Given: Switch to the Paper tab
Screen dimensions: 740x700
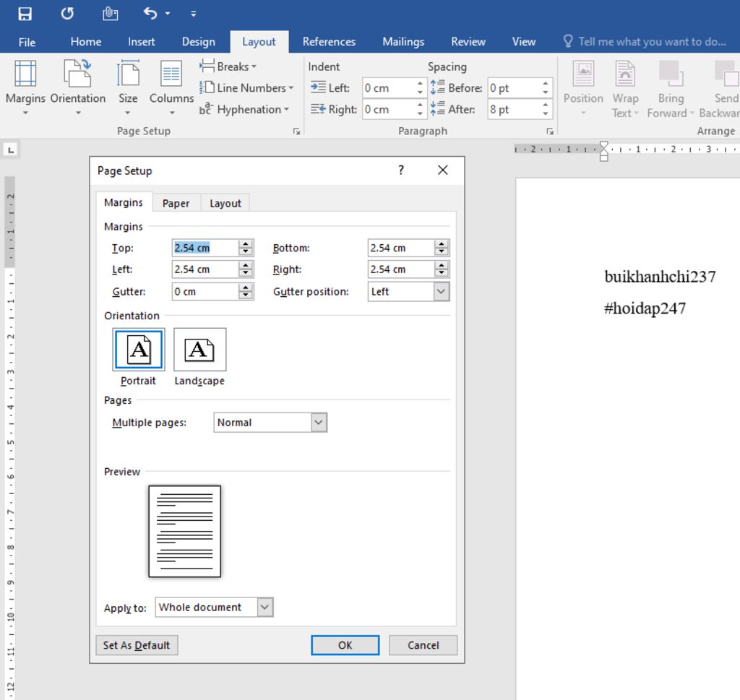Looking at the screenshot, I should 176,203.
